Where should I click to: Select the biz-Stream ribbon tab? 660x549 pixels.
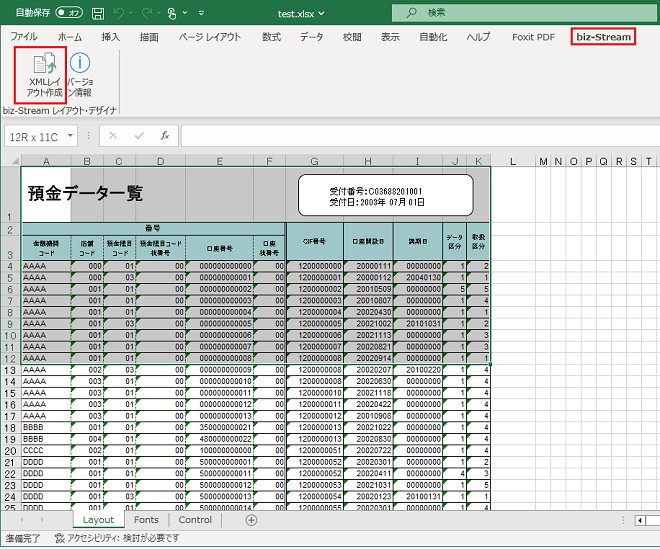(x=603, y=37)
